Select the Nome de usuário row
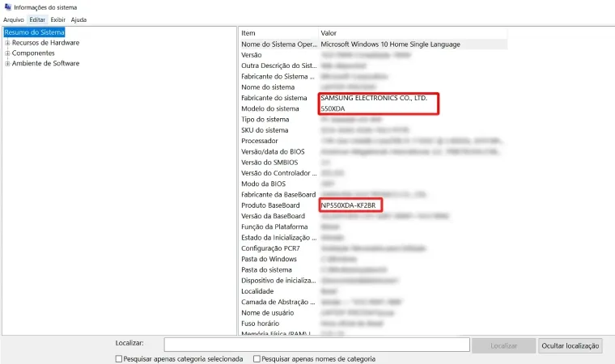 point(373,312)
